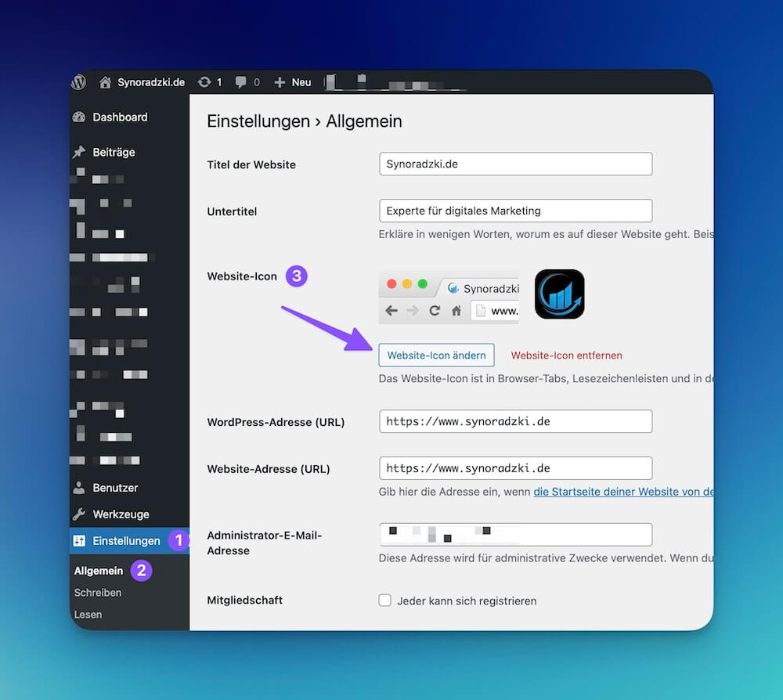Click Synoradzki.de site name in admin bar

pyautogui.click(x=151, y=82)
